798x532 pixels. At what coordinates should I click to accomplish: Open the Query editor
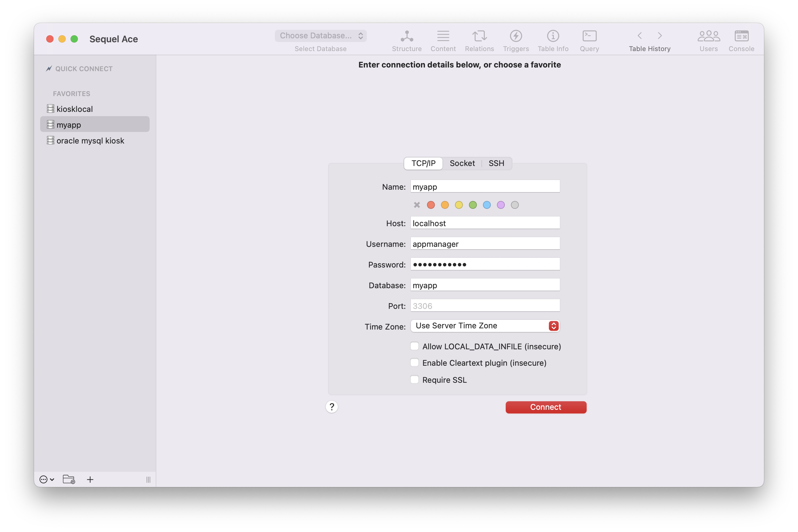(589, 41)
